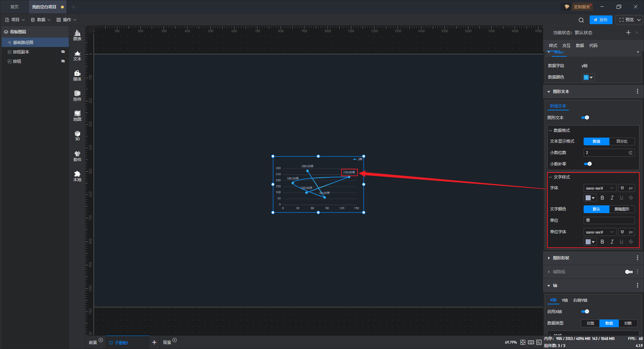Select 跟随图形 text color option

(x=622, y=209)
